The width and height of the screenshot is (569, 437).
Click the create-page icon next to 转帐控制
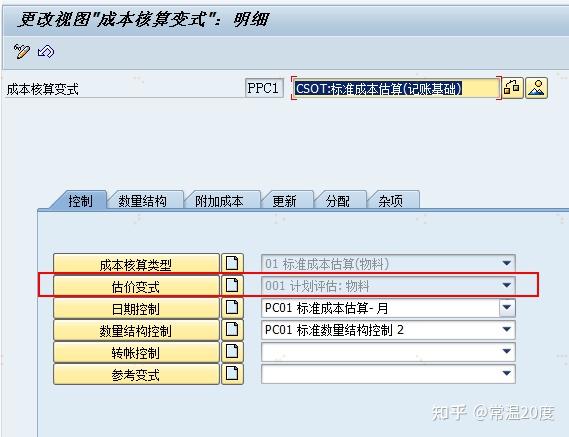(x=232, y=352)
